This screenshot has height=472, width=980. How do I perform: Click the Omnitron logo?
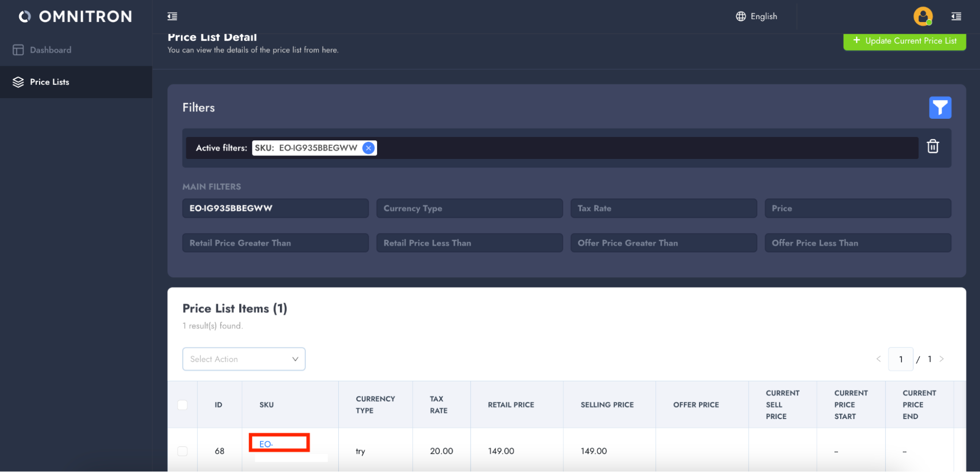(75, 17)
